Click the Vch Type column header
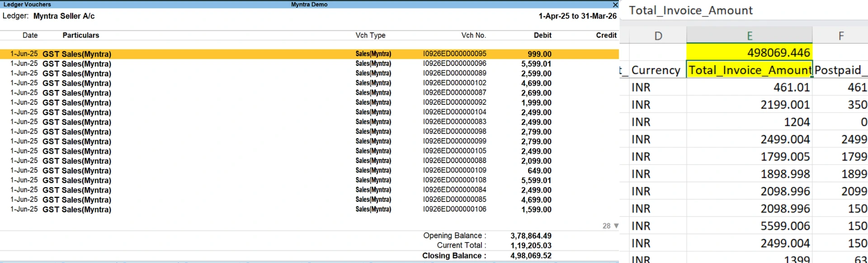The width and height of the screenshot is (868, 263). 370,35
